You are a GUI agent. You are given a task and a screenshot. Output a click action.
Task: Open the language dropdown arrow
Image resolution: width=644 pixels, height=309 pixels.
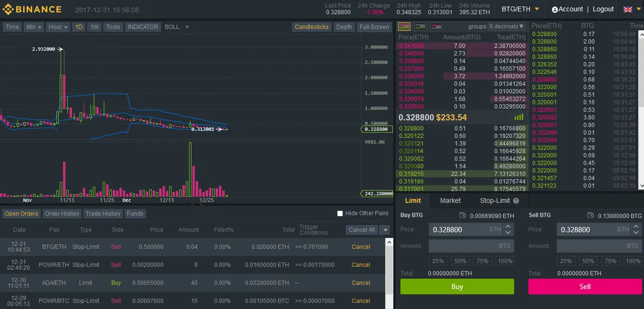tap(638, 10)
